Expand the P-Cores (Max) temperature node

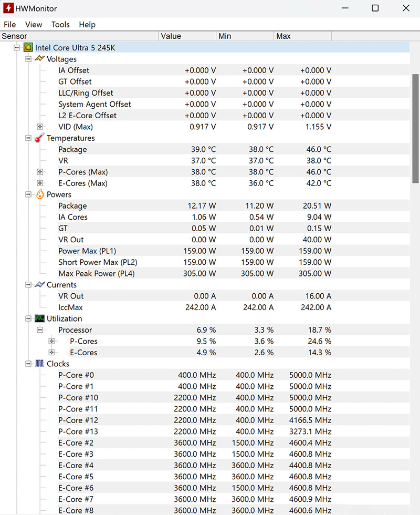40,172
